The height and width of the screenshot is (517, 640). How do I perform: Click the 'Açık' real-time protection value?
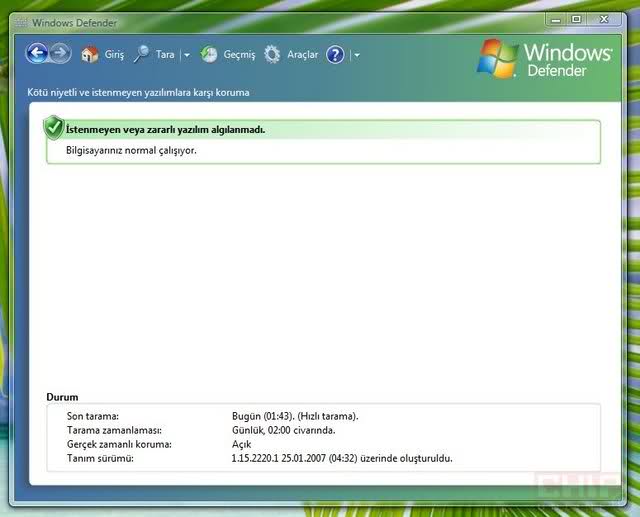point(241,444)
